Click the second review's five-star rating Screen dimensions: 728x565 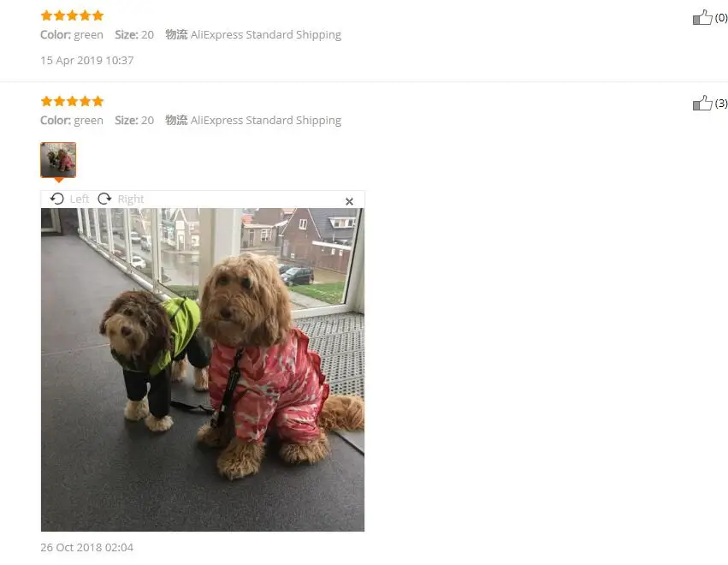(72, 101)
